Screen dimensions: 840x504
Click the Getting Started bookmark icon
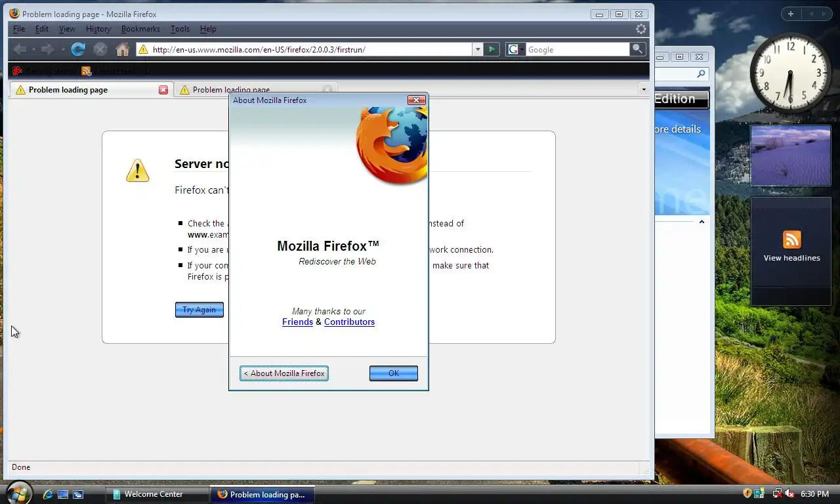pyautogui.click(x=17, y=71)
